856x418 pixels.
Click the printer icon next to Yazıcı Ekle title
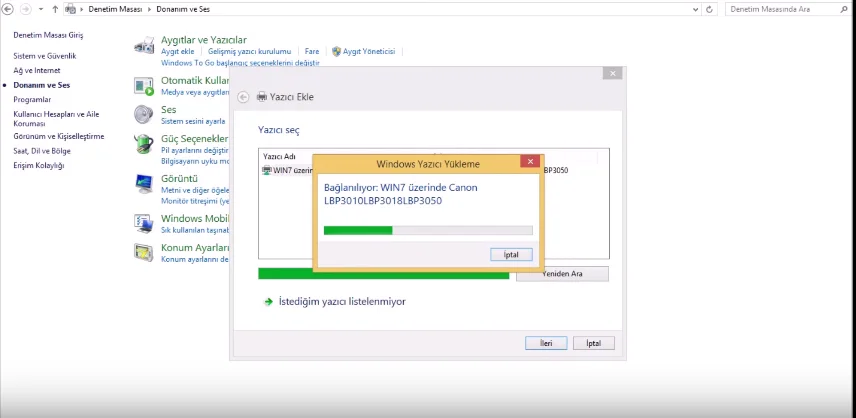[261, 97]
